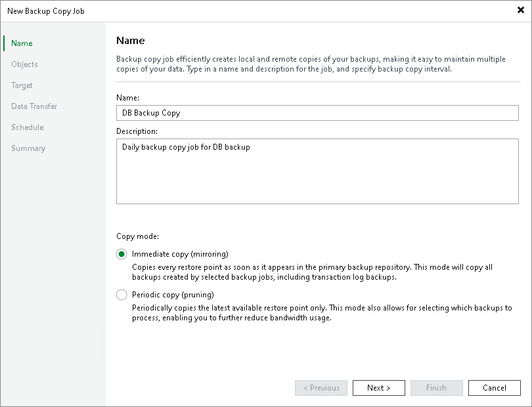
Task: Select the DB Backup Copy name text
Action: [152, 112]
